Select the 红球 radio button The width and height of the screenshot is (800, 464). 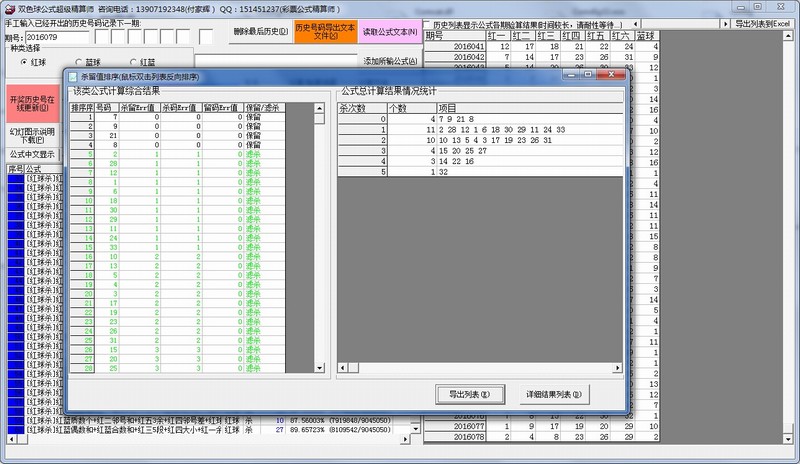24,62
